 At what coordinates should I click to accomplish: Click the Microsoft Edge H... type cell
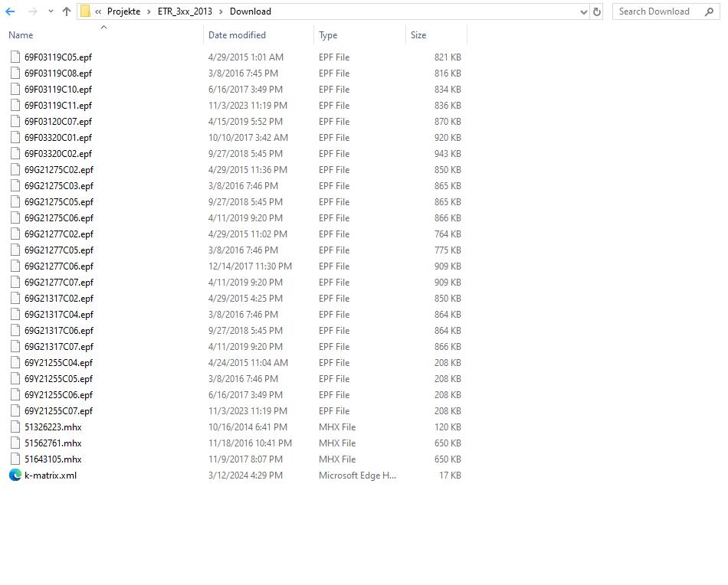tap(357, 476)
